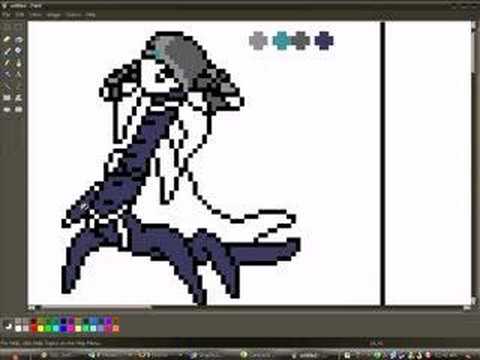Select the Pick Color eyedropper tool
The height and width of the screenshot is (360, 480).
pyautogui.click(x=7, y=51)
